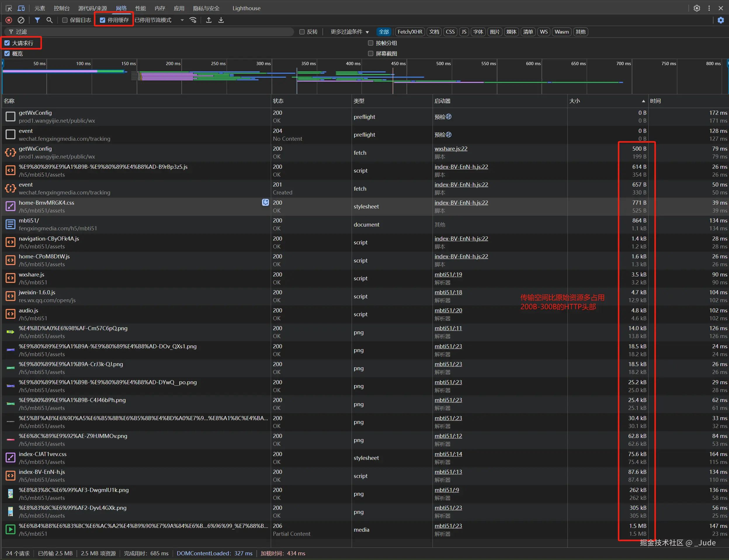Enable the 保留日志 checkbox
Screen dimensions: 729x560
pyautogui.click(x=65, y=20)
